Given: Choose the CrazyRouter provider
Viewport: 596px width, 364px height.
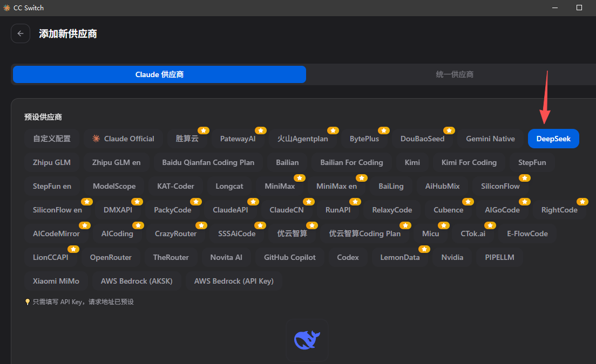Looking at the screenshot, I should point(175,233).
